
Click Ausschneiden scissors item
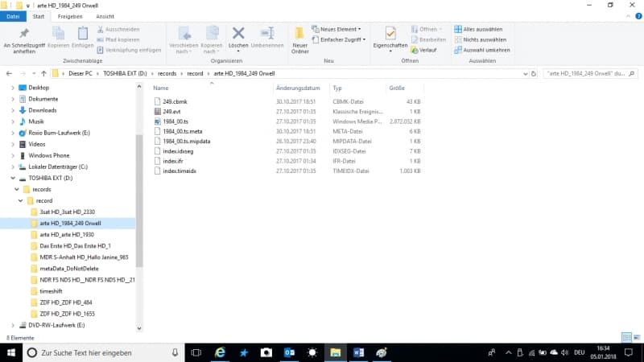point(118,30)
